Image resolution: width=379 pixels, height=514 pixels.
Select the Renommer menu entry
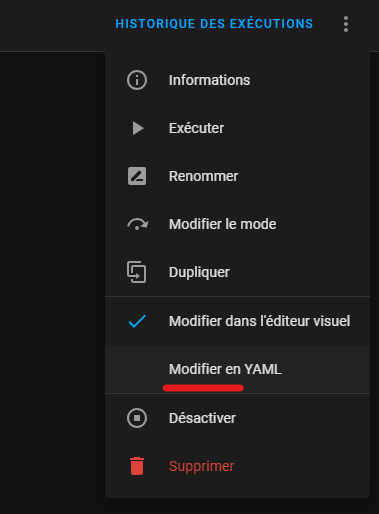click(237, 176)
